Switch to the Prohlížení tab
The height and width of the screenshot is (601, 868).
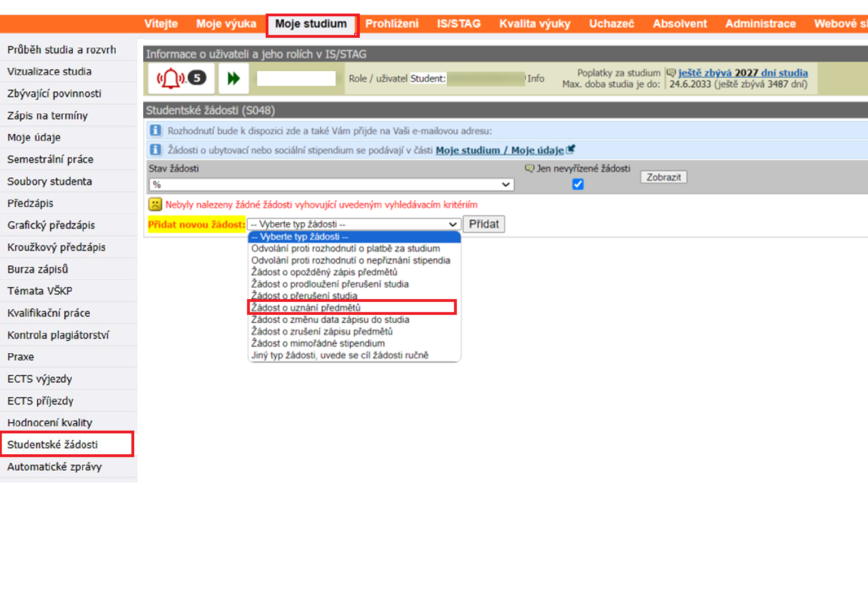coord(391,24)
